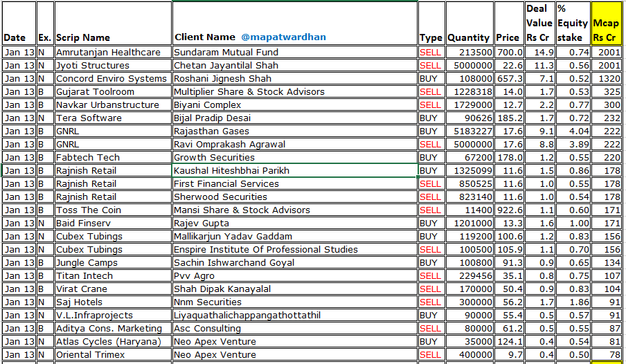Click the Sachin Ishwarchand Goyal cell
This screenshot has width=626, height=364.
(x=294, y=263)
